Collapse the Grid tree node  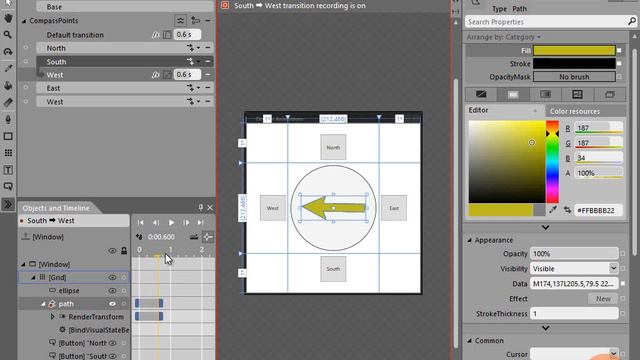point(33,278)
